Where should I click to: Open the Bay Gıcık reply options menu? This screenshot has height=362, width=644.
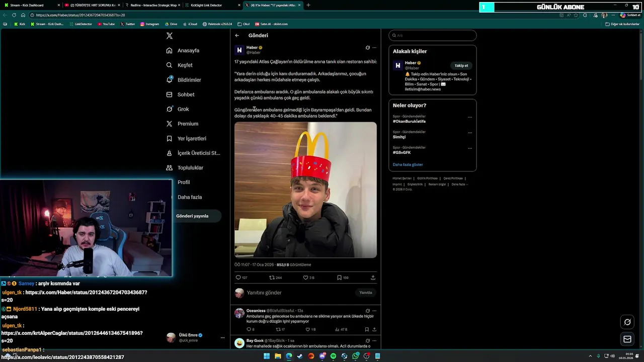pos(374,340)
